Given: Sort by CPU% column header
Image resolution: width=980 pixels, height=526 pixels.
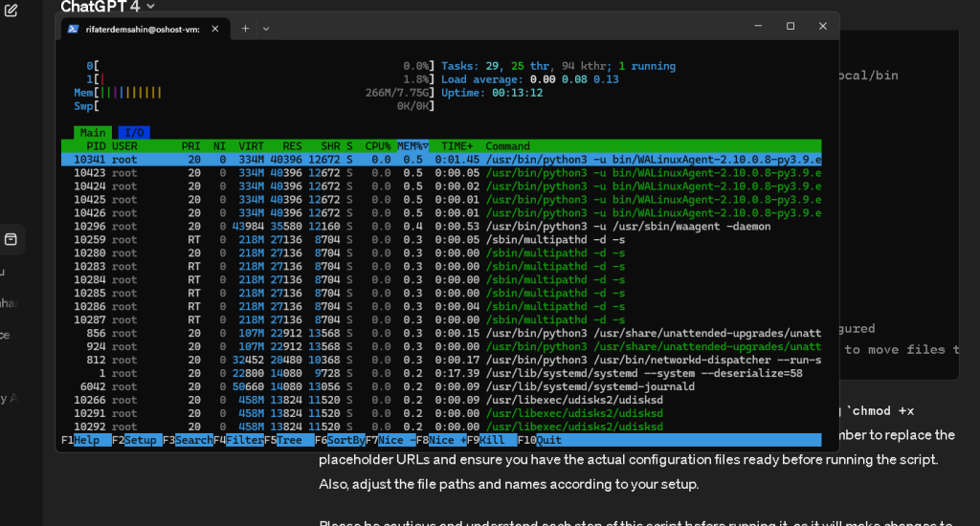Looking at the screenshot, I should click(377, 146).
